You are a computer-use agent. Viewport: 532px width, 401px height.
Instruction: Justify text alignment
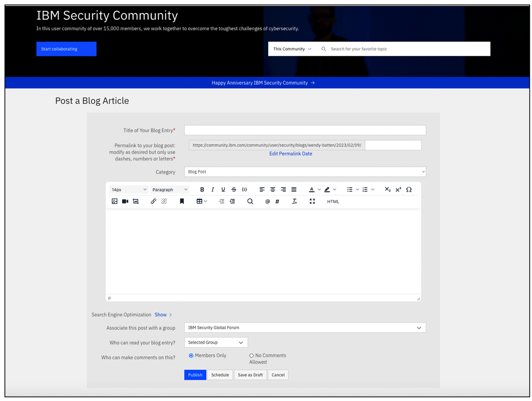pos(294,190)
